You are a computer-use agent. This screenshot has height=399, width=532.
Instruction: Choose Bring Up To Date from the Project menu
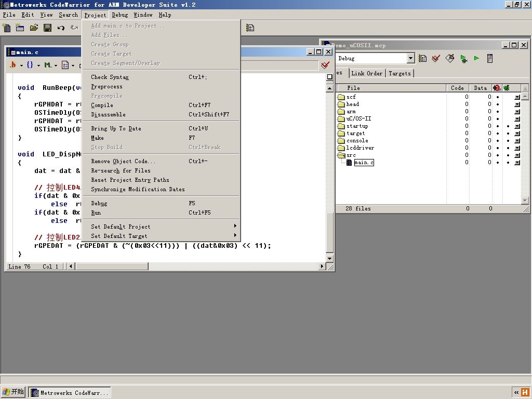(x=161, y=128)
